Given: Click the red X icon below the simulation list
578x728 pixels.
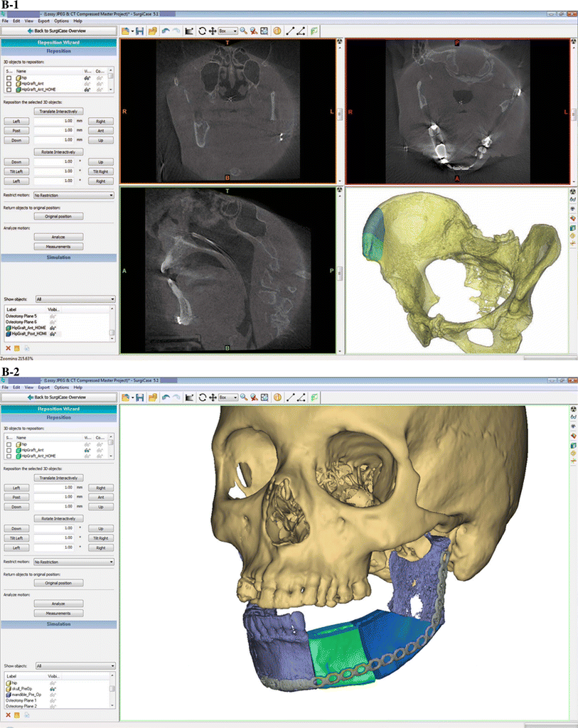Looking at the screenshot, I should (x=8, y=347).
